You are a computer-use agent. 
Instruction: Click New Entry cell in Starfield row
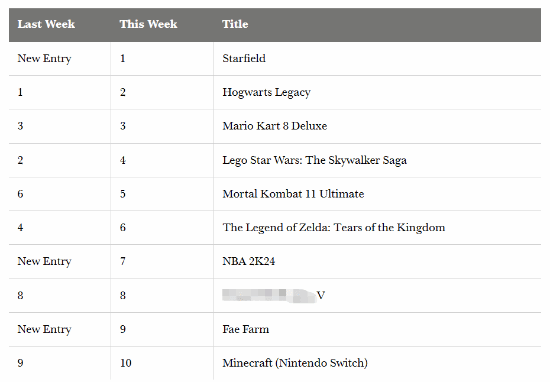(x=44, y=58)
